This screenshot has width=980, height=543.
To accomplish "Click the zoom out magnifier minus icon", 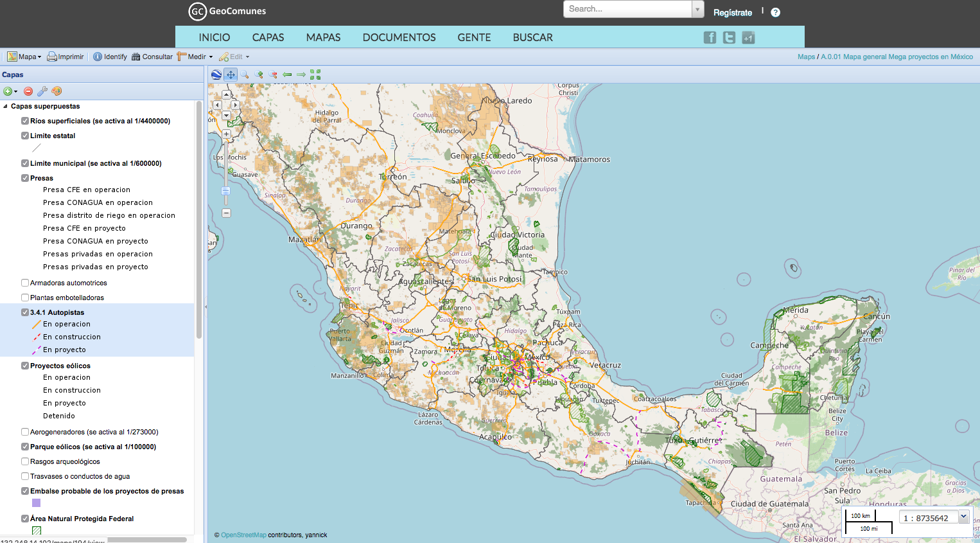I will coord(273,75).
